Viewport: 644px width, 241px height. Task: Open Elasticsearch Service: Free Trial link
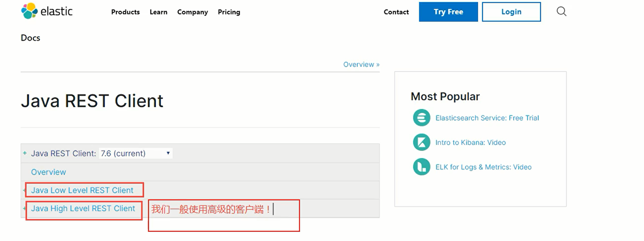[x=487, y=118]
